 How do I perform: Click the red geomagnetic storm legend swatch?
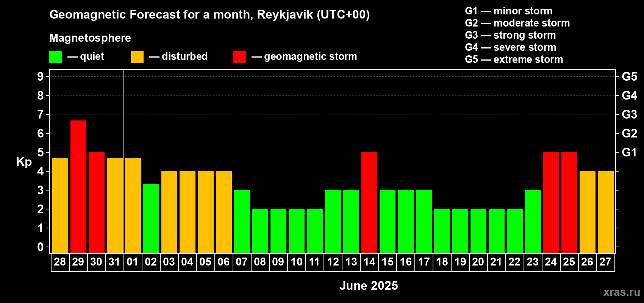point(239,57)
